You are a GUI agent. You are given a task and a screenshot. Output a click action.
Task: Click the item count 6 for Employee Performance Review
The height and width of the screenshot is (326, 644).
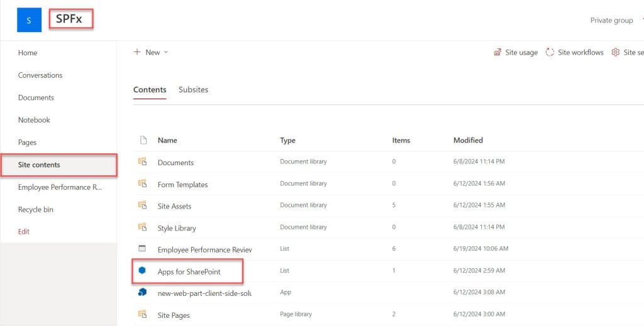coord(394,249)
